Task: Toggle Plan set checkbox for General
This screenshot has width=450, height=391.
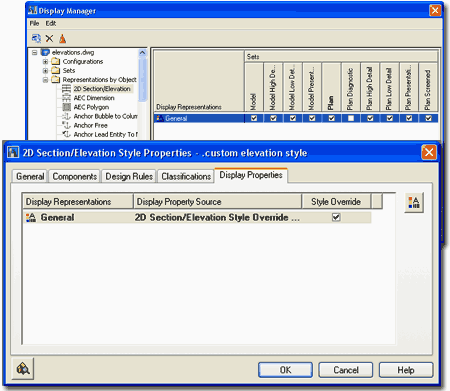Action: pyautogui.click(x=331, y=118)
